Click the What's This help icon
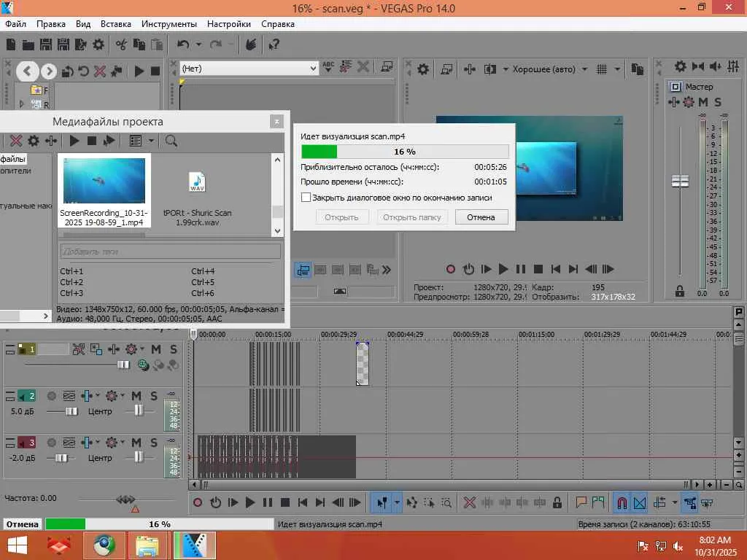 pos(274,44)
